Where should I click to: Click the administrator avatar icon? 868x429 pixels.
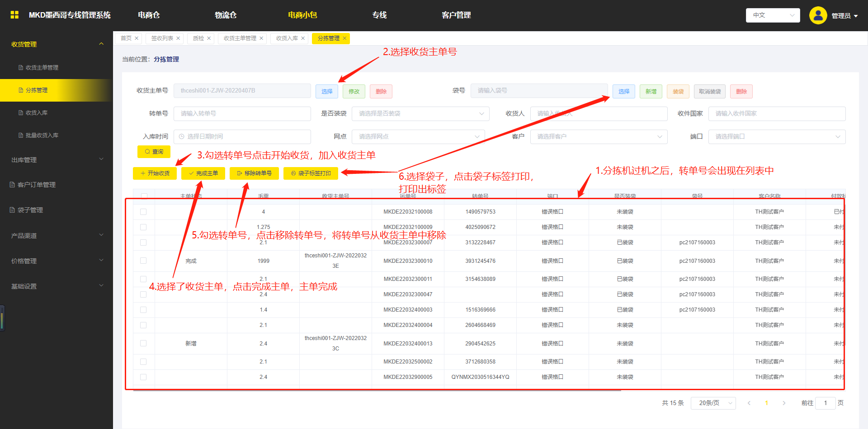click(818, 15)
